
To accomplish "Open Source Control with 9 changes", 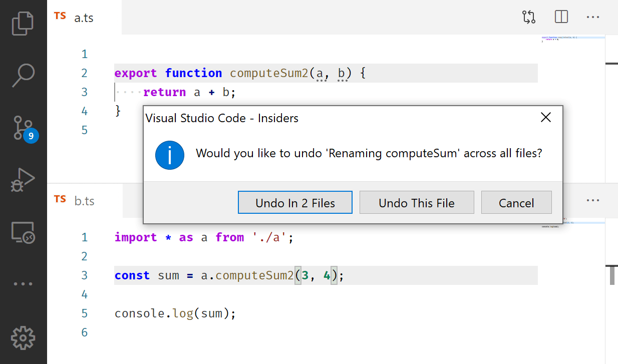I will click(23, 128).
